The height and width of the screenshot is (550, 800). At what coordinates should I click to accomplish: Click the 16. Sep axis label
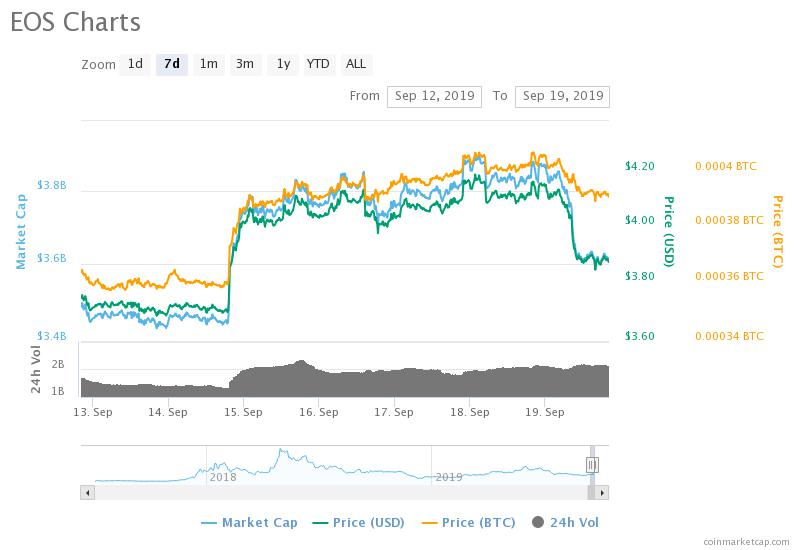point(319,412)
